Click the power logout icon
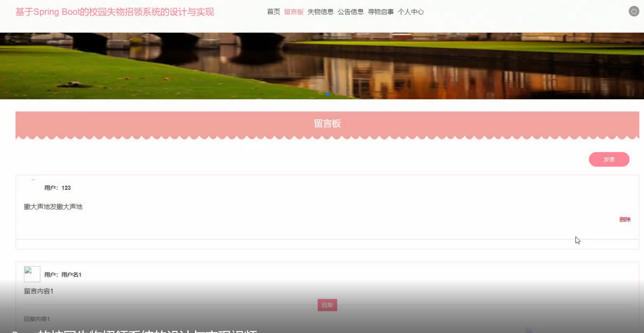The width and height of the screenshot is (644, 333). [x=634, y=12]
